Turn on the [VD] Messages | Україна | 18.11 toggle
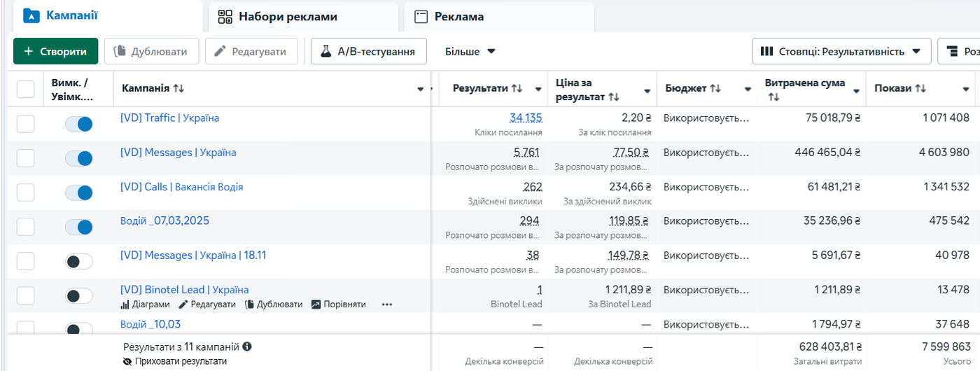Viewport: 980px width, 371px height. coord(79,262)
